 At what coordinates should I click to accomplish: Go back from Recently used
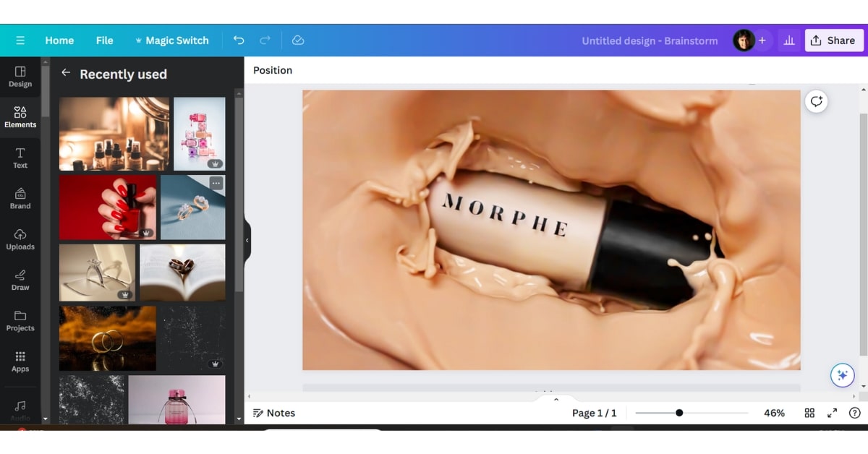point(66,73)
